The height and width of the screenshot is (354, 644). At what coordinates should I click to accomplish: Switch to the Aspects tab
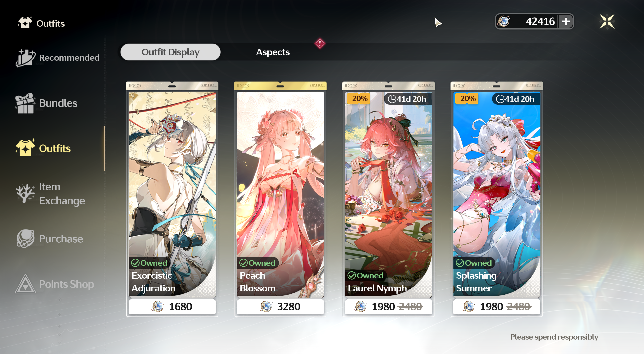[x=273, y=52]
